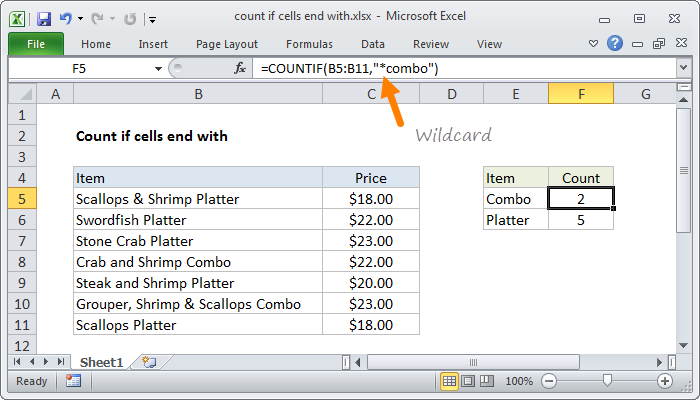The image size is (700, 400).
Task: Click the 100% zoom level button
Action: (x=518, y=381)
